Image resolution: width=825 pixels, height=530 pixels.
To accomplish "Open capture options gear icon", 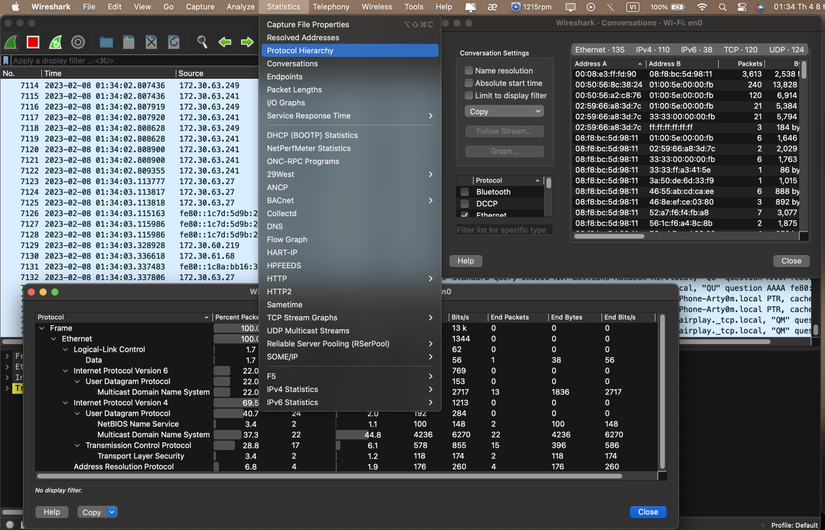I will point(78,42).
